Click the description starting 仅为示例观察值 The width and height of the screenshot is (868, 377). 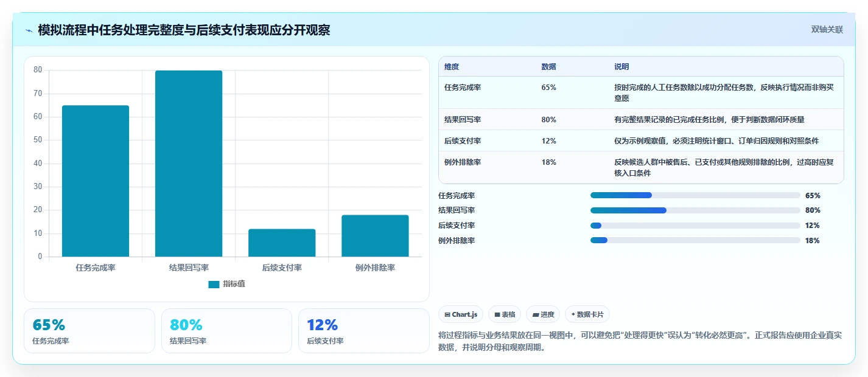(x=716, y=141)
